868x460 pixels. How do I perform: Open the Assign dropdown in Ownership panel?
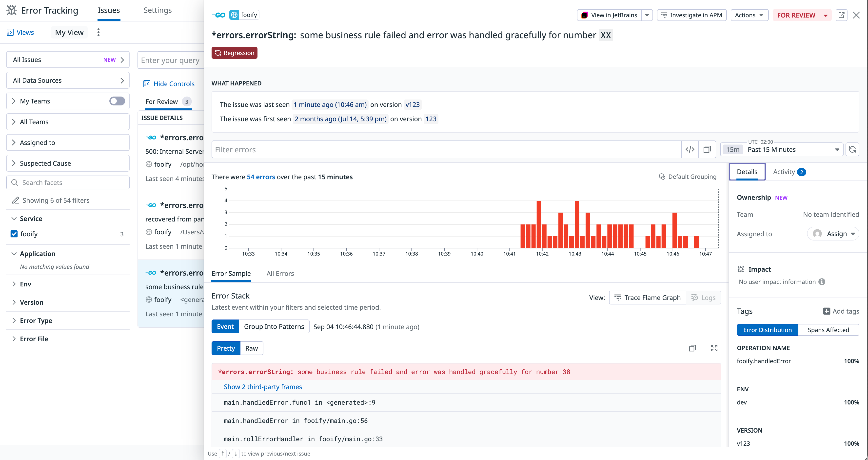coord(833,234)
